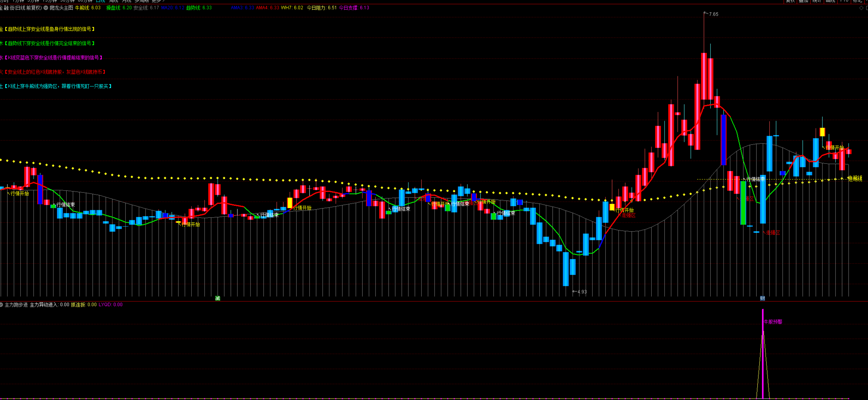This screenshot has height=400, width=868.
Task: Click the 安全线: 6.17 value
Action: click(x=146, y=8)
